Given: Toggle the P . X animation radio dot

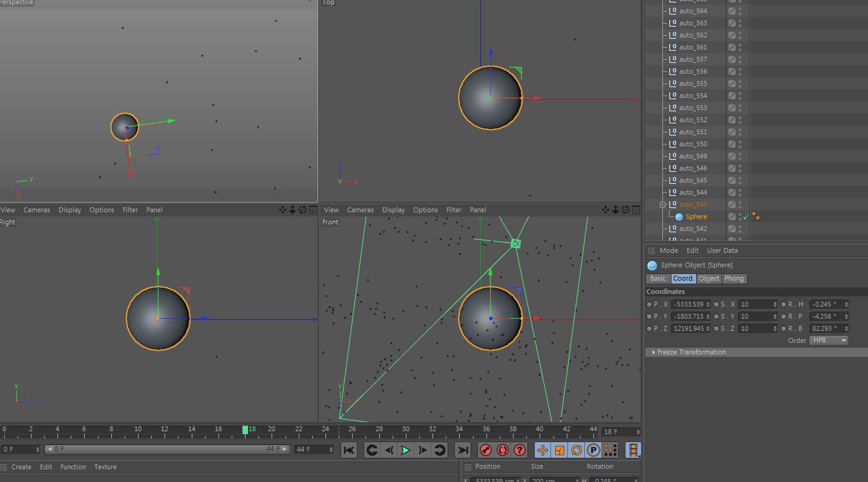Looking at the screenshot, I should pyautogui.click(x=650, y=304).
